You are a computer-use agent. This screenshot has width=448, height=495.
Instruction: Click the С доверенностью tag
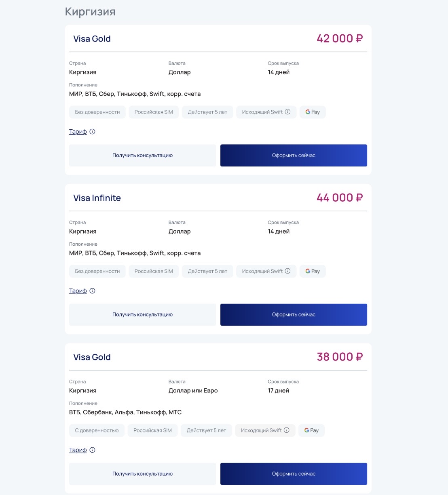click(97, 430)
